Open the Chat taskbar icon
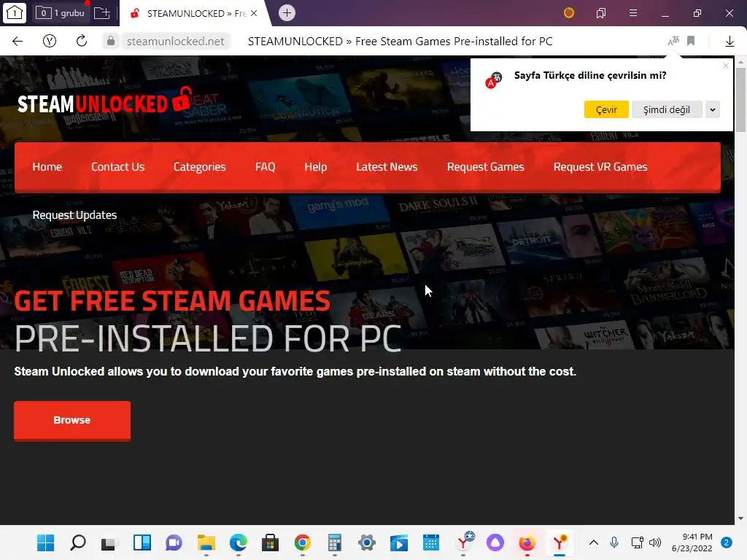Viewport: 747px width, 560px height. (x=174, y=542)
